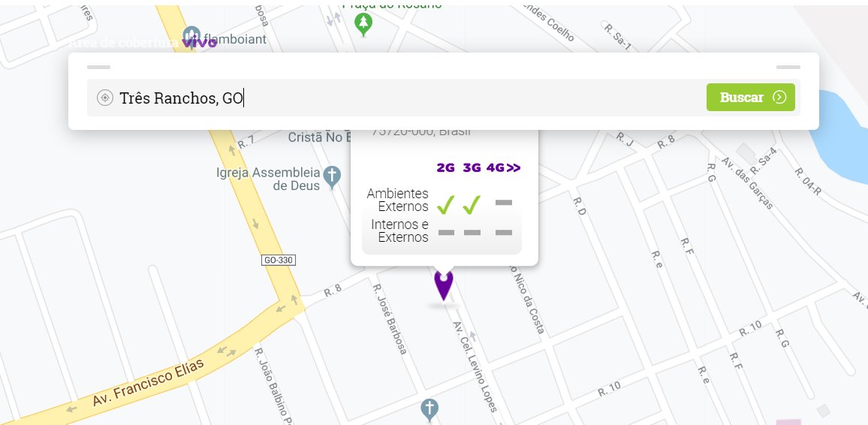Viewport: 868px width, 425px height.
Task: Expand more networks with the >> arrow
Action: click(x=514, y=167)
